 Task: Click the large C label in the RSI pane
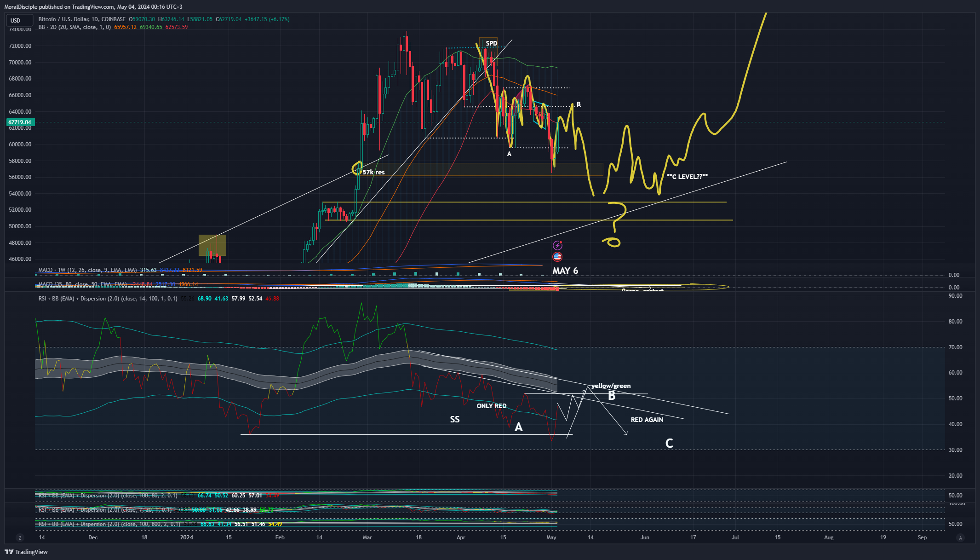(669, 443)
